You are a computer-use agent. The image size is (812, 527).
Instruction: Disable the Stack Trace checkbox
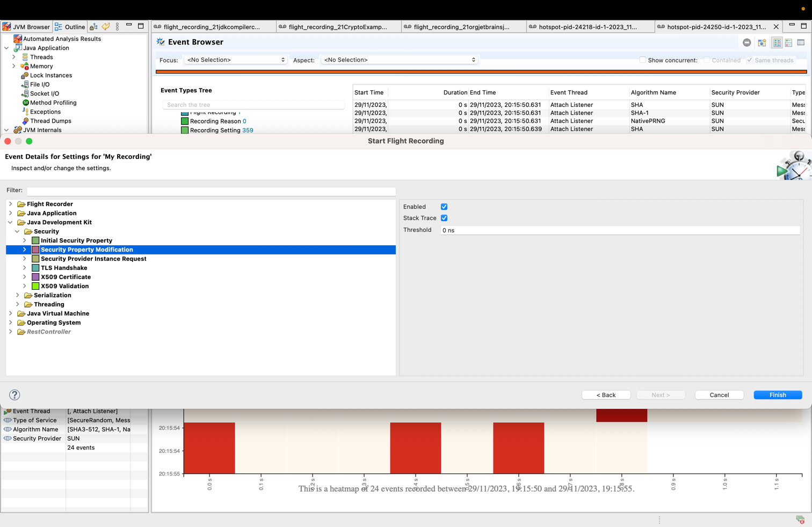click(444, 218)
